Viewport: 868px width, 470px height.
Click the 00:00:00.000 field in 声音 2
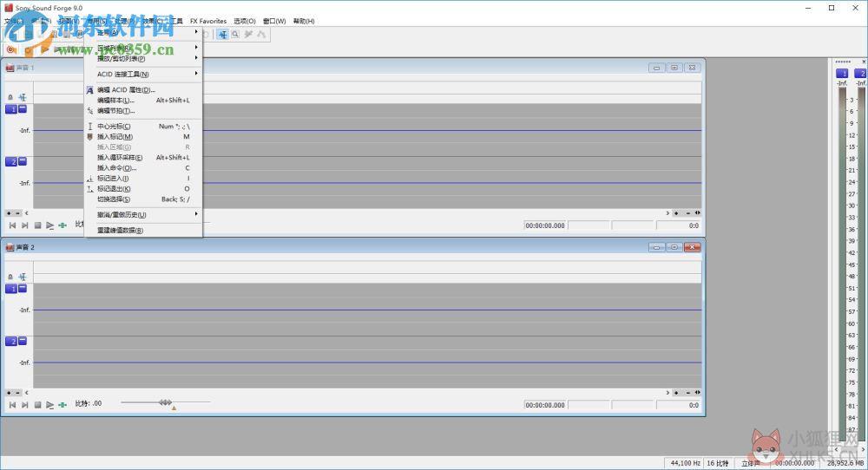coord(545,405)
